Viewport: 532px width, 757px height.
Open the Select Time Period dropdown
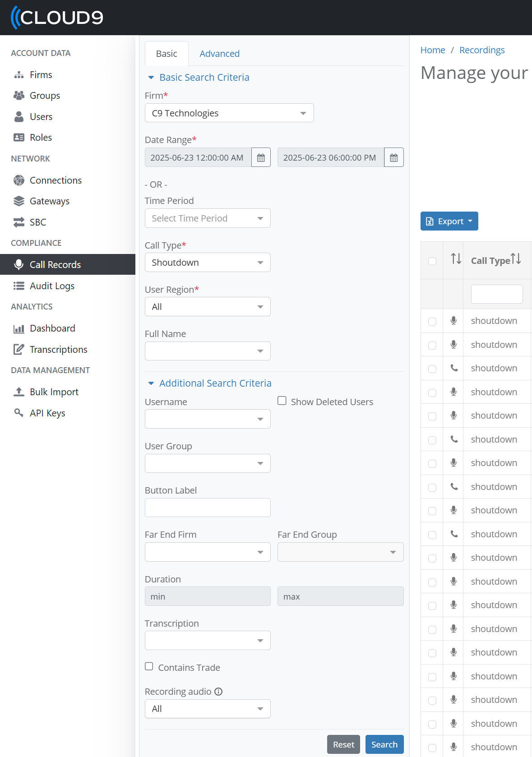[208, 218]
